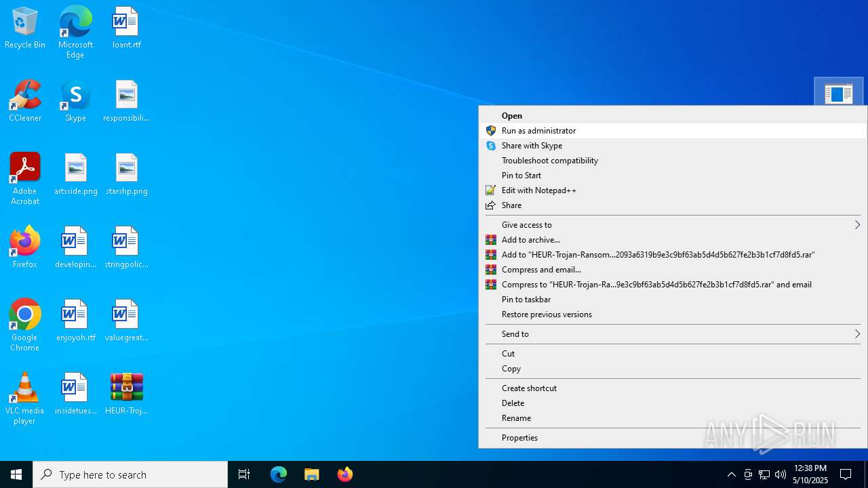Viewport: 868px width, 488px height.
Task: Choose Delete in the context menu
Action: [673, 403]
